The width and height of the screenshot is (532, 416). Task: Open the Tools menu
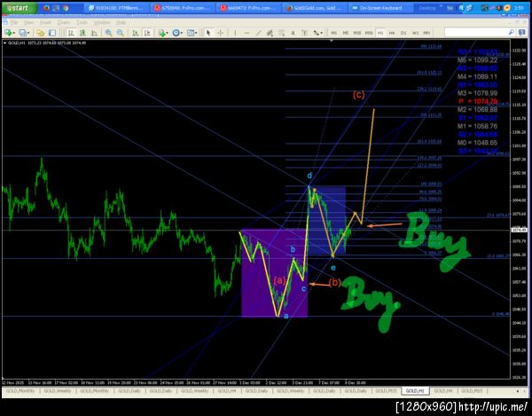[x=82, y=22]
